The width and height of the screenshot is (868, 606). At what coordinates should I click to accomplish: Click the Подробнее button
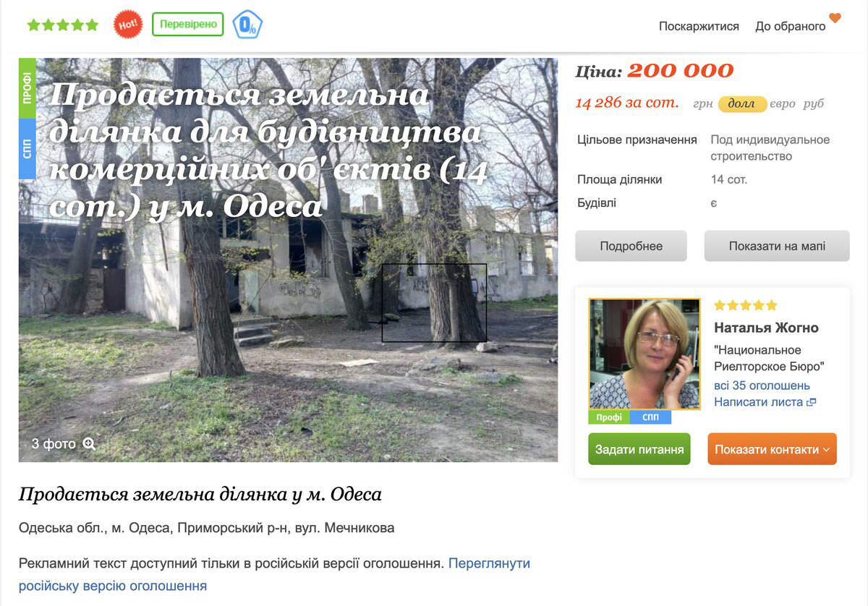click(x=631, y=246)
